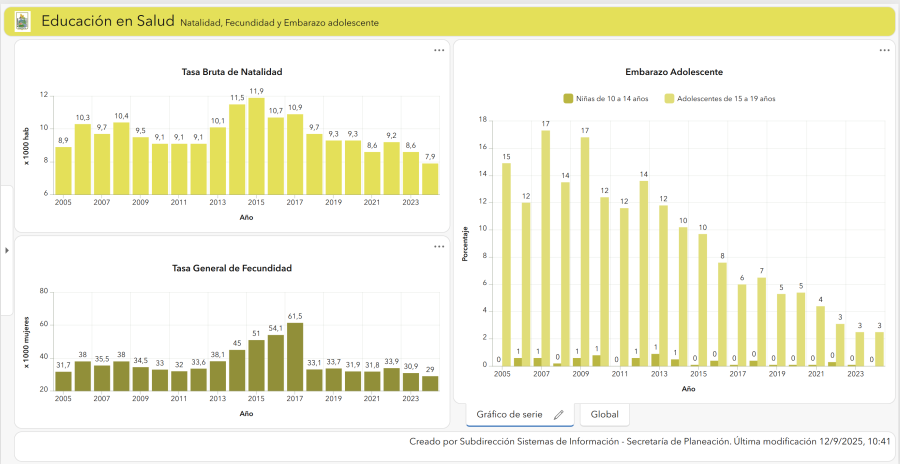
Task: Click the 33,6 fecundity value label
Action: point(199,362)
